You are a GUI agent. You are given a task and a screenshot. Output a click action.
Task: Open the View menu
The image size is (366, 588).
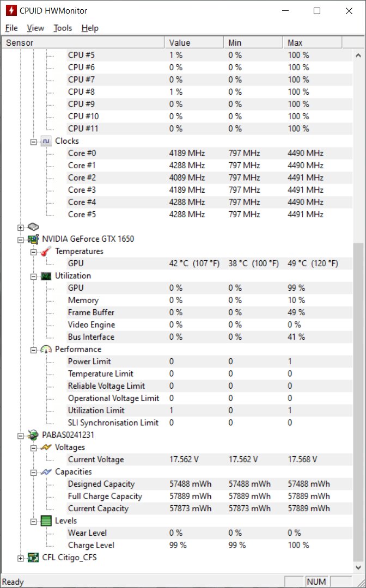(x=35, y=28)
